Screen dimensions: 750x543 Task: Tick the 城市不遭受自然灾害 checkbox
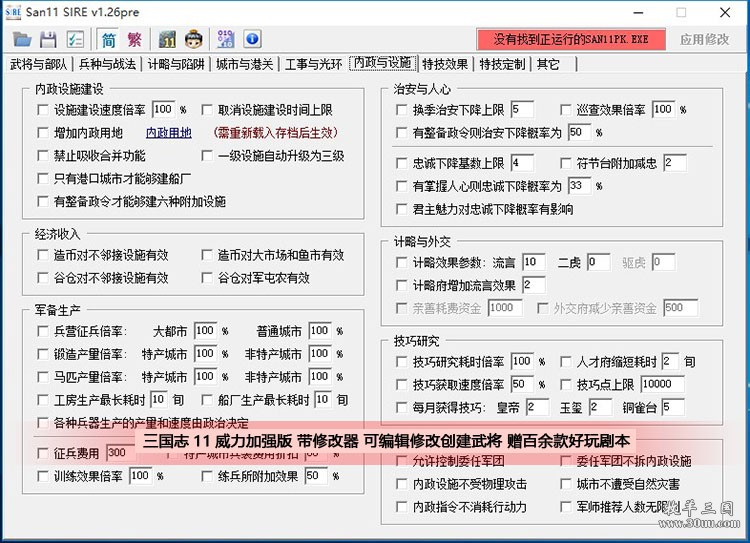point(566,484)
